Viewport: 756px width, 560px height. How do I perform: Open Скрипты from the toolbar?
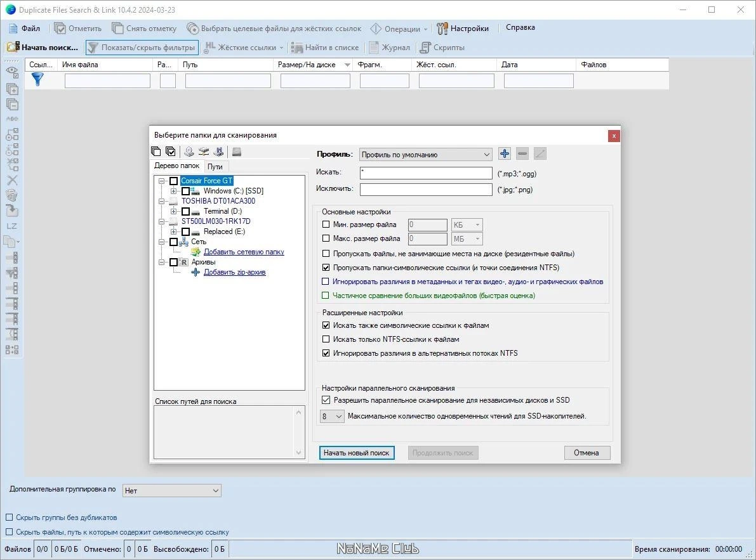442,47
